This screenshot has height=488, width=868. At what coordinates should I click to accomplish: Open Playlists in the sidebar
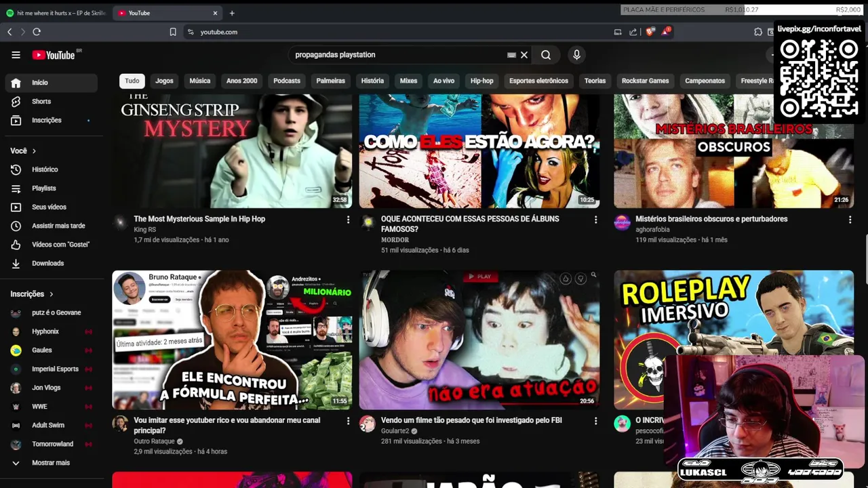[x=51, y=188]
